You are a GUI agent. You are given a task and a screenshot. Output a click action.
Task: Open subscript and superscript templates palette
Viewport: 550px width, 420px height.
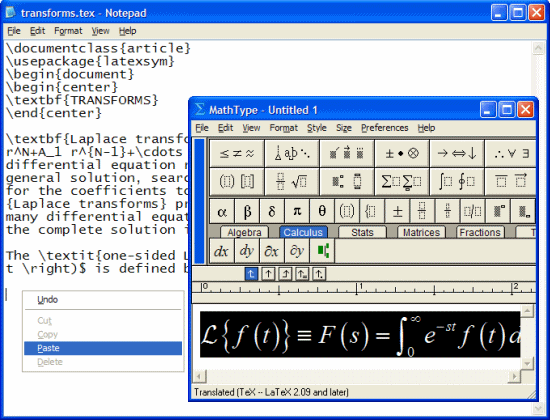click(x=347, y=181)
